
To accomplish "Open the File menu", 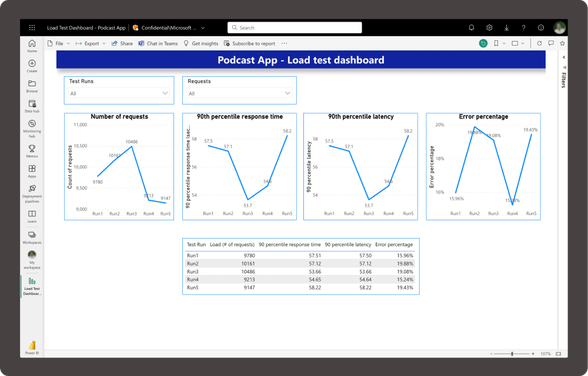I will [58, 43].
